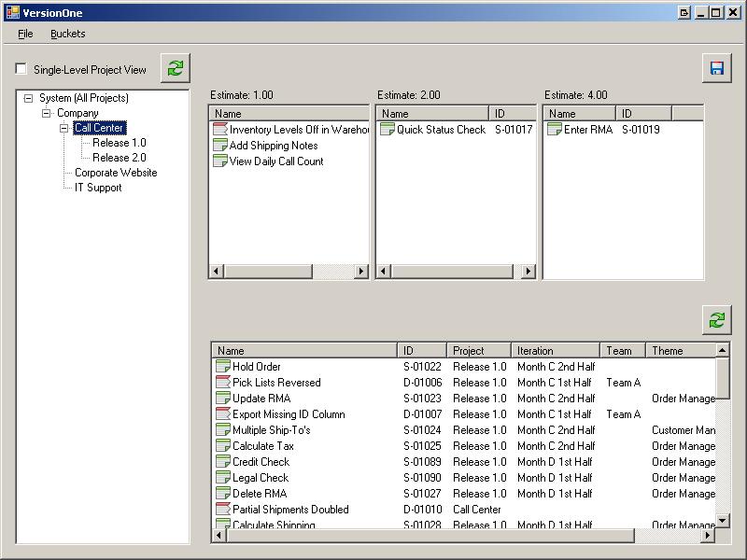Click the story icon beside Add Shipping Notes

[220, 145]
